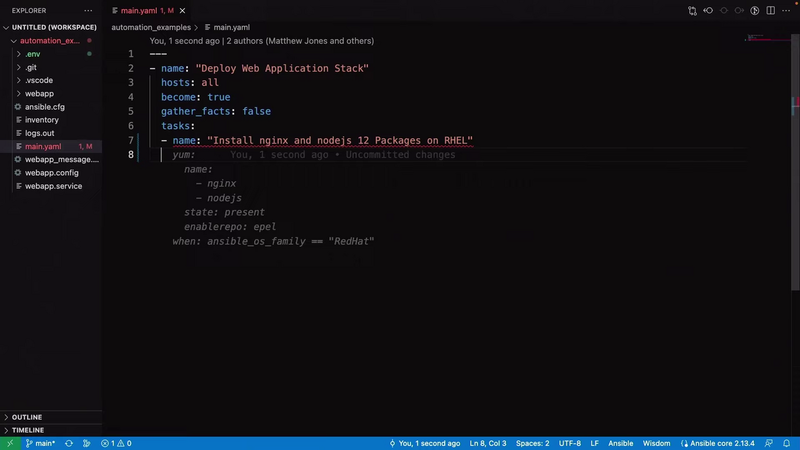Click the Wisdom status bar item
Image resolution: width=800 pixels, height=450 pixels.
click(657, 443)
